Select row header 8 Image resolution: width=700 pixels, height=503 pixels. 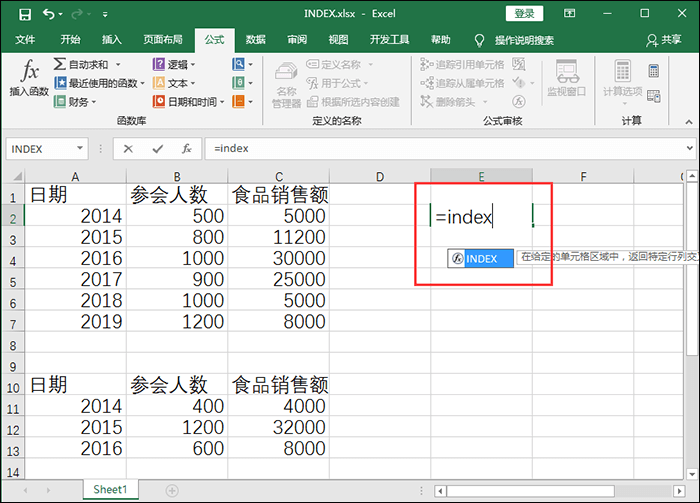[x=13, y=345]
